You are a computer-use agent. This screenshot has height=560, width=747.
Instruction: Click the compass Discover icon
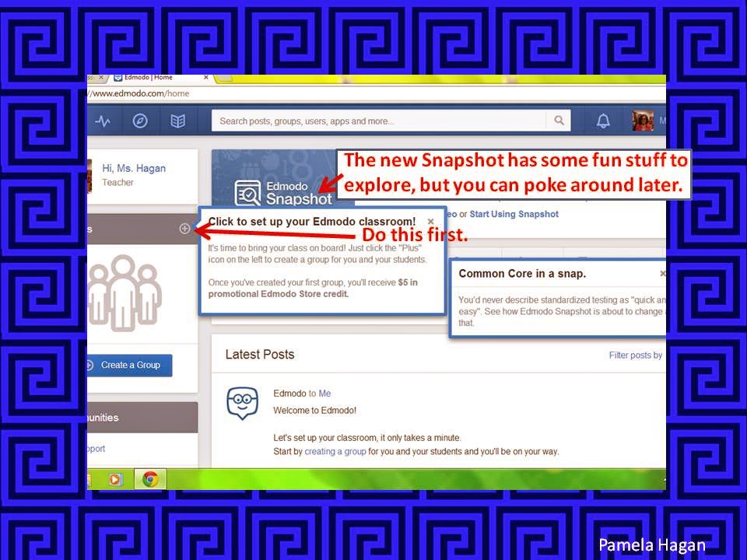coord(139,121)
